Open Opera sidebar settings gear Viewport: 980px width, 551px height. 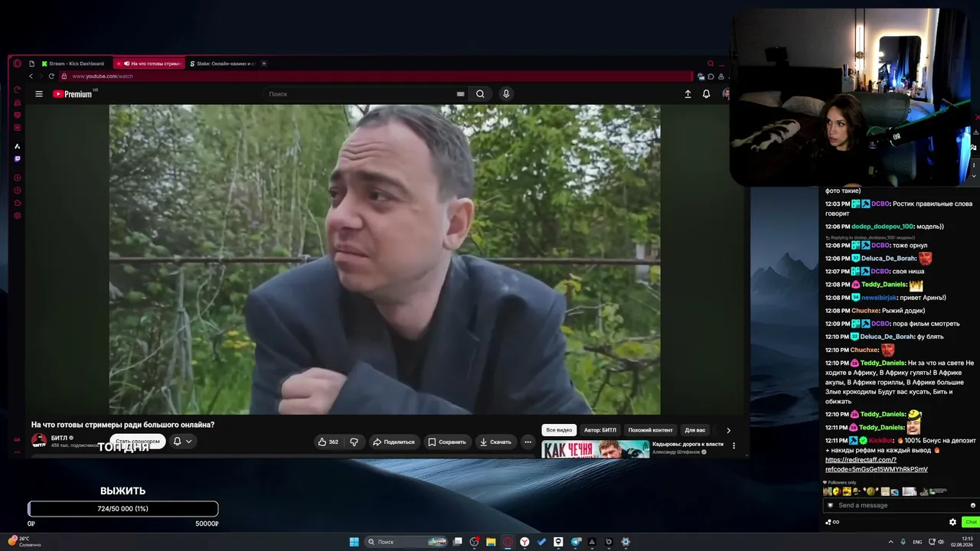(18, 216)
